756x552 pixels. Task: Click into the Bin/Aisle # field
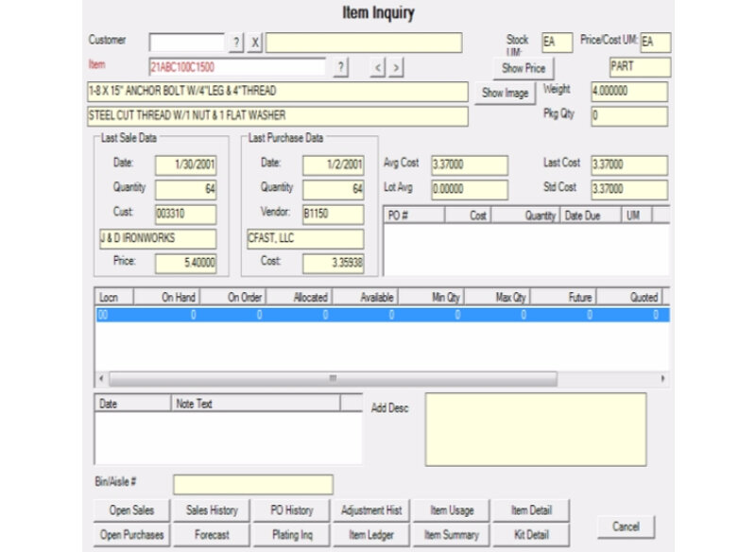coord(252,485)
